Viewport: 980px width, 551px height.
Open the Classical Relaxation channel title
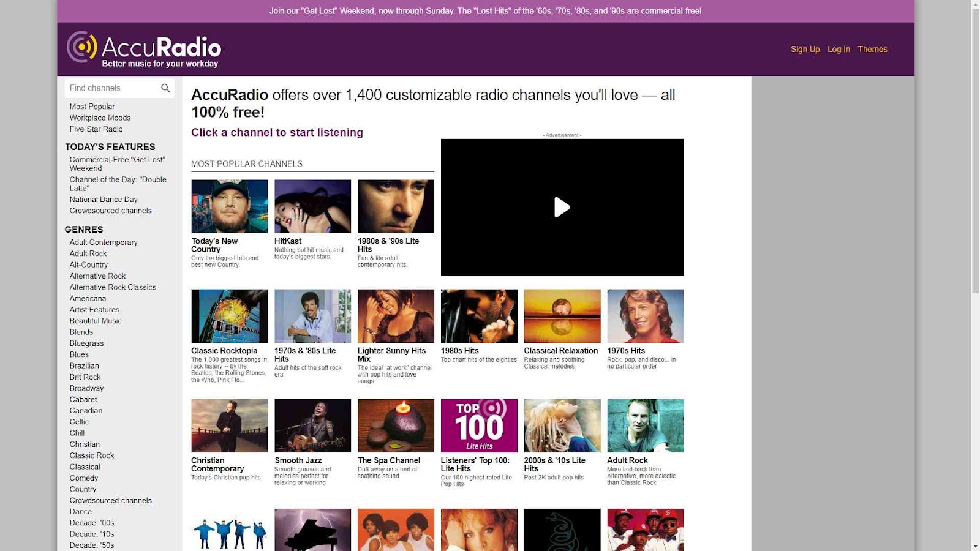(x=560, y=351)
